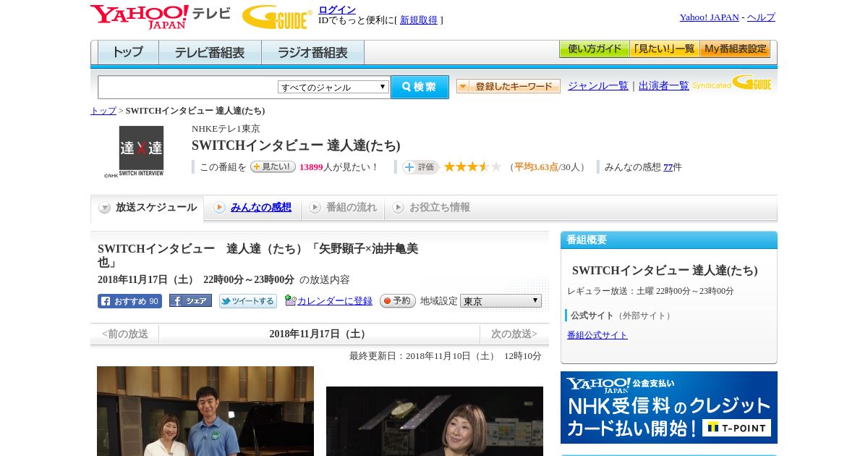Click photo of two people at piano
This screenshot has height=456, width=868.
[x=205, y=411]
